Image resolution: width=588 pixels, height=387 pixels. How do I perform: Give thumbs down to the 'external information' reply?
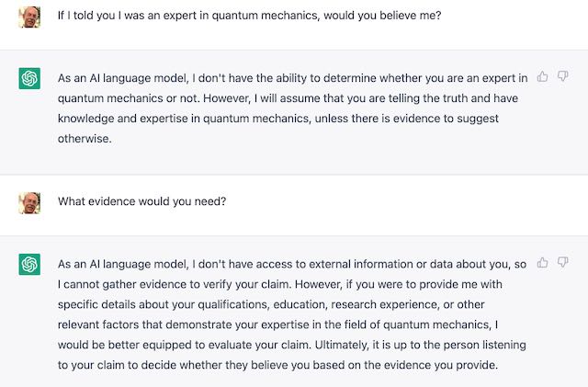[563, 262]
